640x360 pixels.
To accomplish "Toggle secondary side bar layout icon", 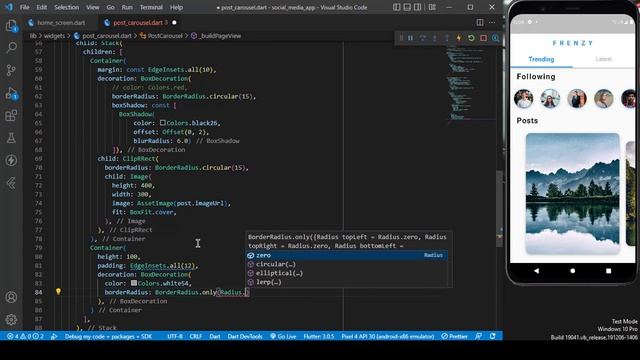I will click(418, 7).
